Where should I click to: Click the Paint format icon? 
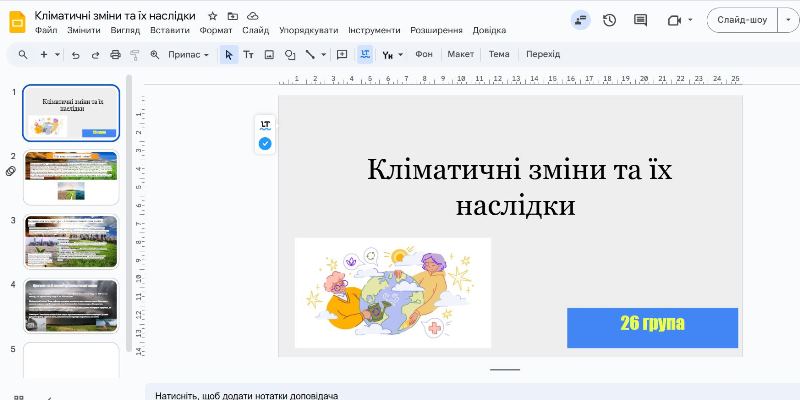134,54
